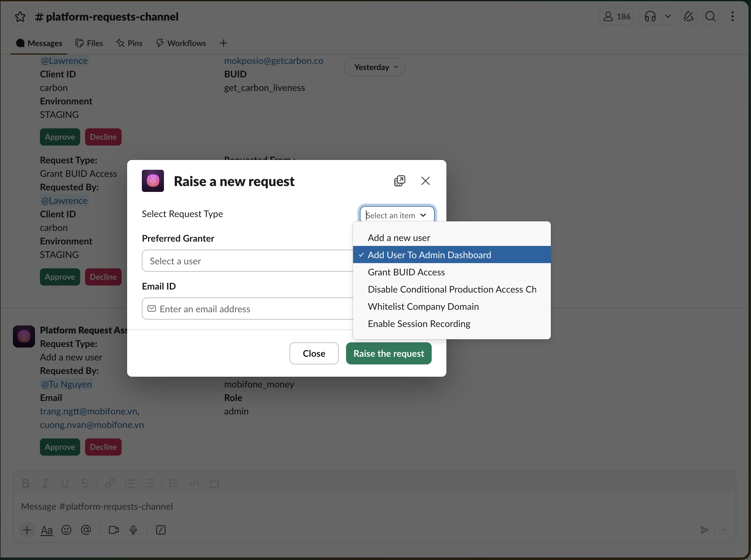Start a huddle with headphones icon
Image resolution: width=751 pixels, height=560 pixels.
tap(650, 17)
